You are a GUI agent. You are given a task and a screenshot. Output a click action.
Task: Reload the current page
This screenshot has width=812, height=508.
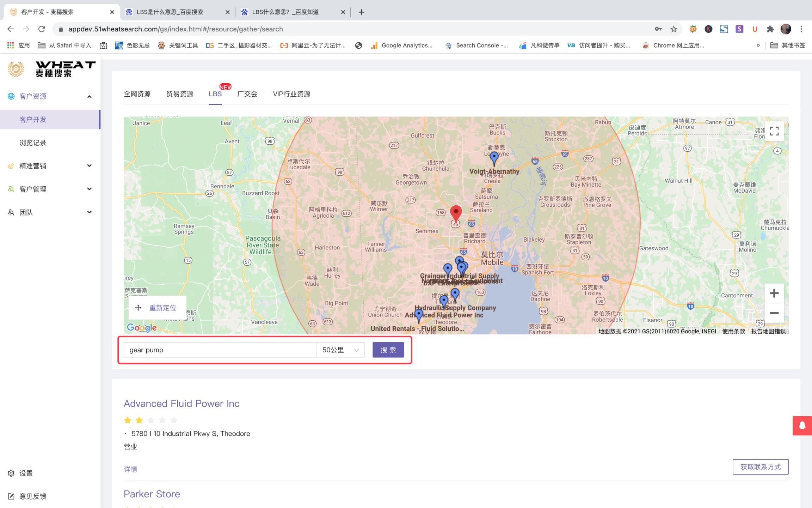tap(42, 29)
